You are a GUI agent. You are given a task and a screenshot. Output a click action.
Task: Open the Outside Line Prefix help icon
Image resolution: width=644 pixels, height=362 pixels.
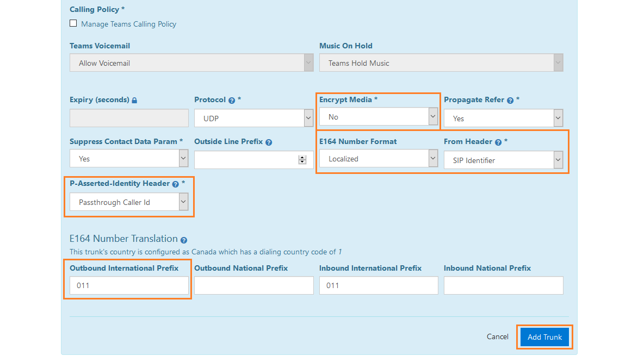(269, 142)
